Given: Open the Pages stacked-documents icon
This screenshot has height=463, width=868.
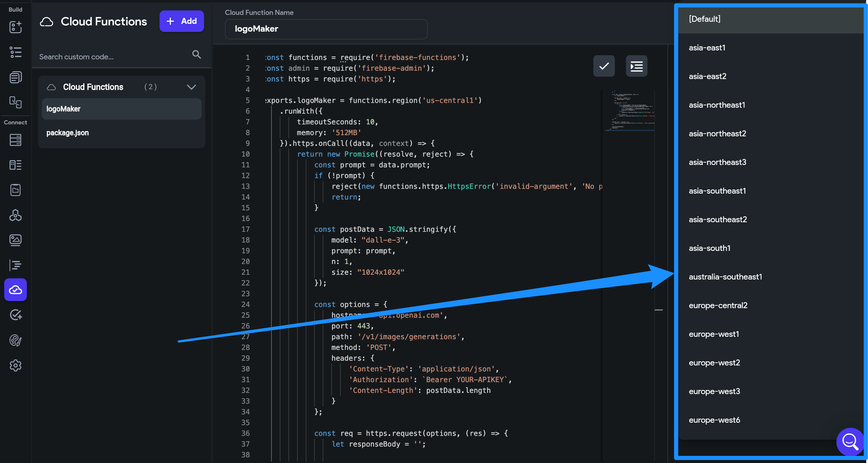Looking at the screenshot, I should [x=16, y=77].
